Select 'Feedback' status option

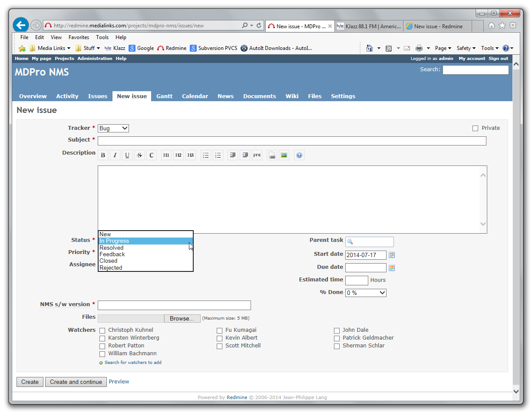click(x=146, y=254)
